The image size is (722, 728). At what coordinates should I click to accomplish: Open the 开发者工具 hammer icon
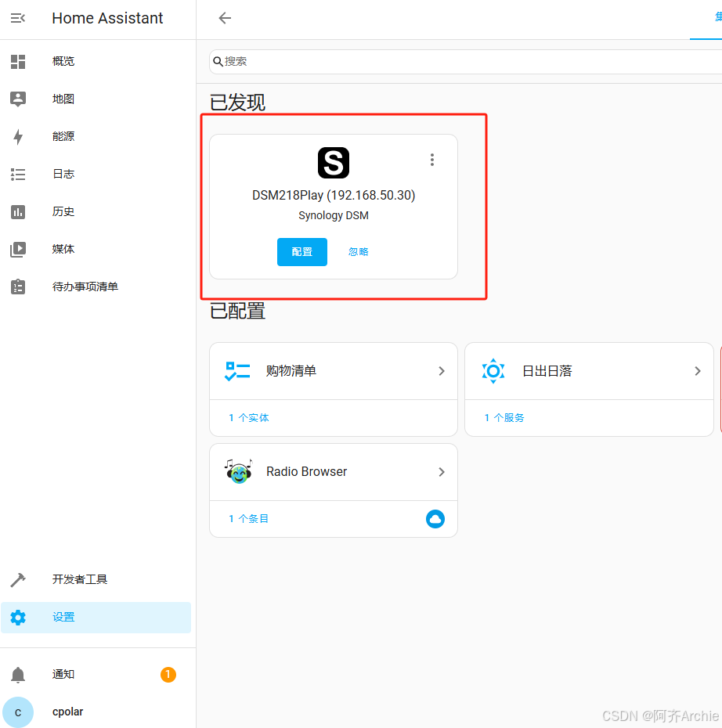pos(18,579)
